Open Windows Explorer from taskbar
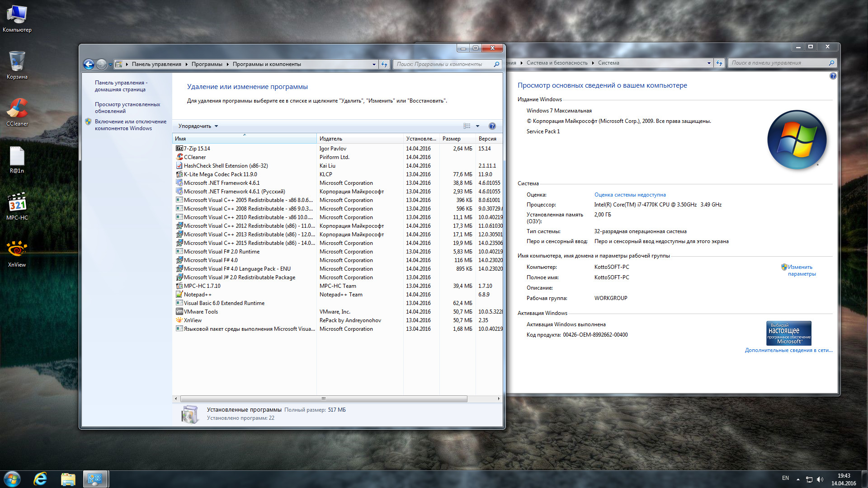The image size is (868, 488). coord(68,479)
